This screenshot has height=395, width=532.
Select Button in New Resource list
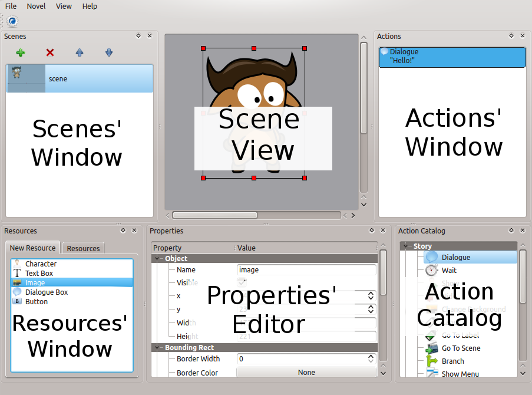(17, 302)
